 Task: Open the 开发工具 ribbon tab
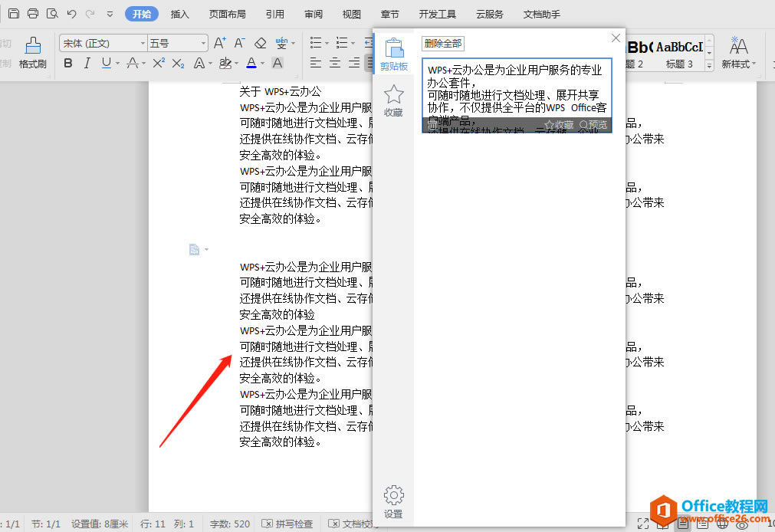[438, 15]
